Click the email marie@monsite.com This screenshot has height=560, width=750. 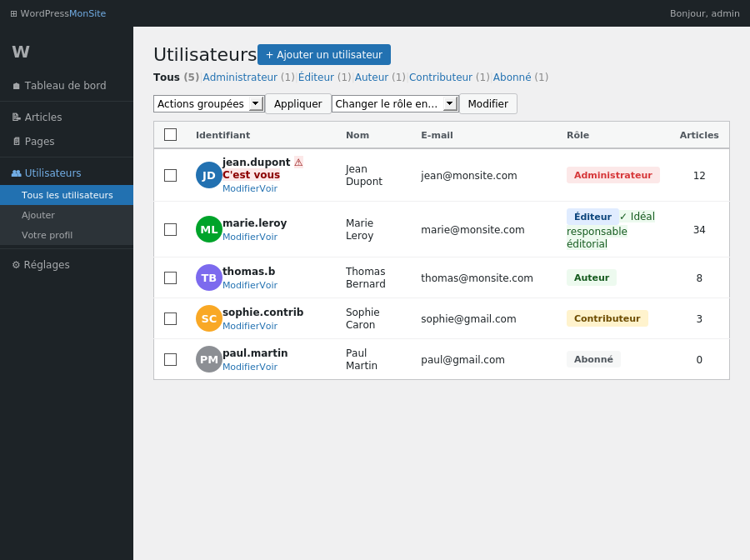coord(472,229)
